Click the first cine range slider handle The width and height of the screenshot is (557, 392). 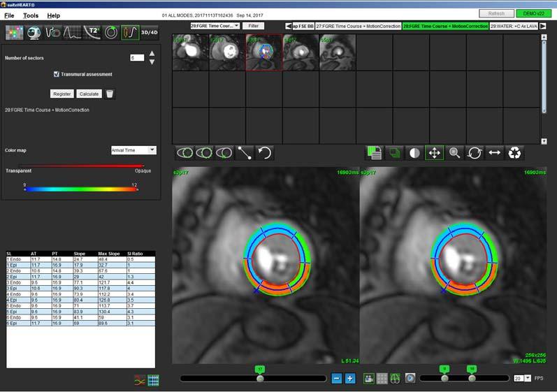[444, 379]
